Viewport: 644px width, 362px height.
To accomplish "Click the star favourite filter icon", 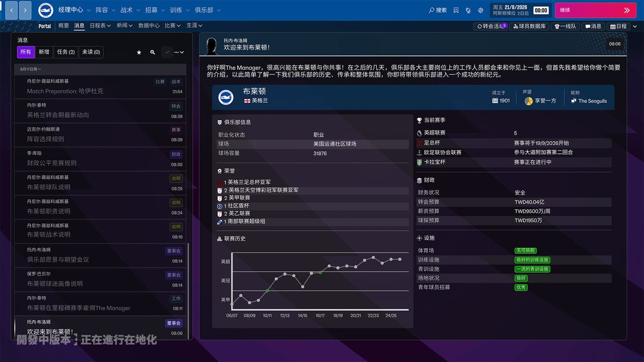I will coord(139,52).
